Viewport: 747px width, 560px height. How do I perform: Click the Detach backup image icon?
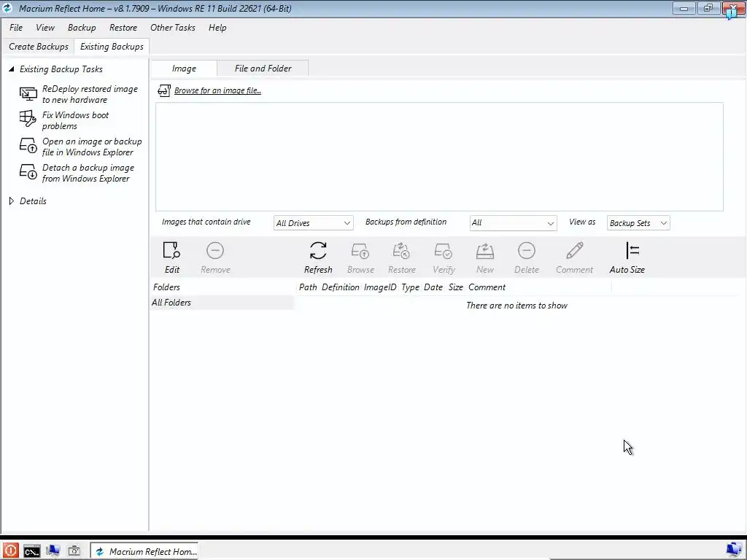pos(28,172)
